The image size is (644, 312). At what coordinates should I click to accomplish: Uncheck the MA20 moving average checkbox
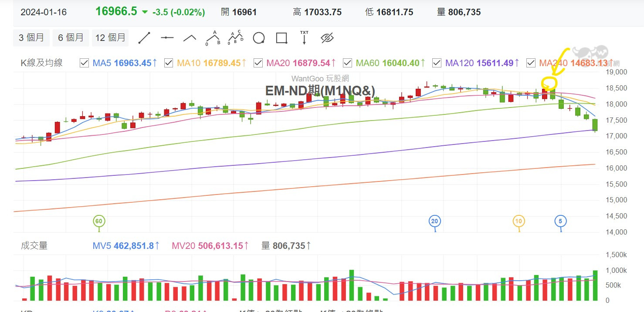[258, 63]
